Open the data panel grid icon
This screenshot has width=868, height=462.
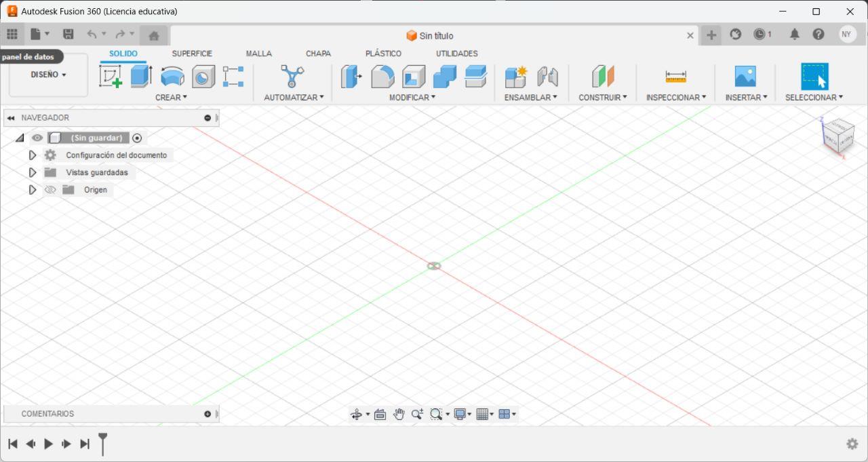tap(12, 34)
